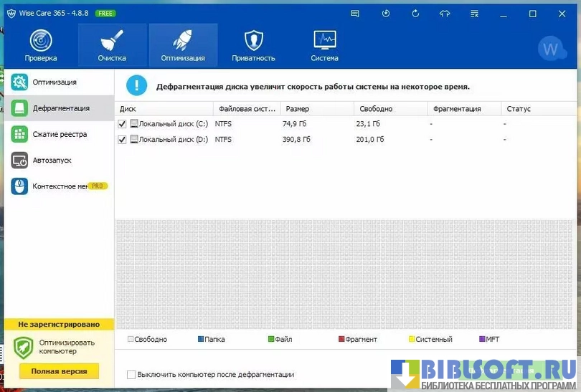Viewport: 581px width, 392px height.
Task: Click the restore/backup clock icon in title bar
Action: tap(385, 14)
